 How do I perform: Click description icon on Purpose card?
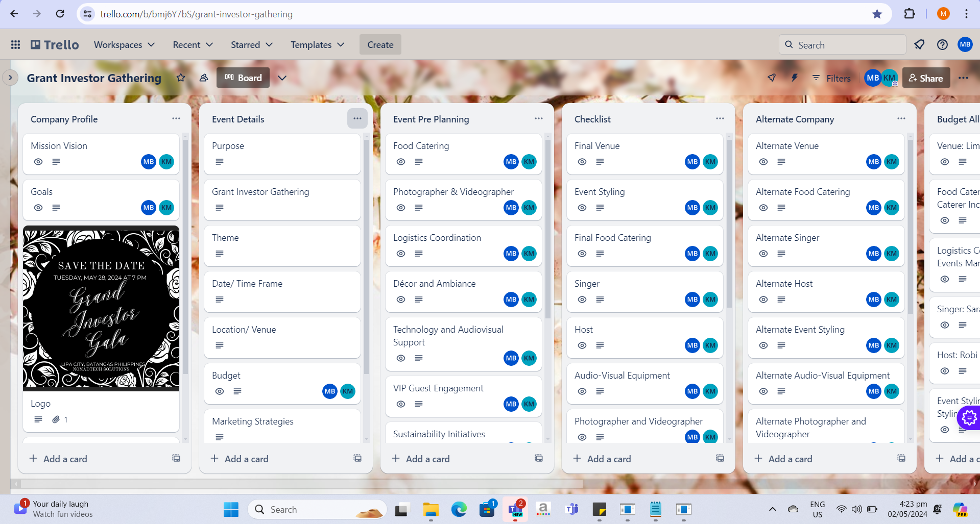pyautogui.click(x=220, y=162)
